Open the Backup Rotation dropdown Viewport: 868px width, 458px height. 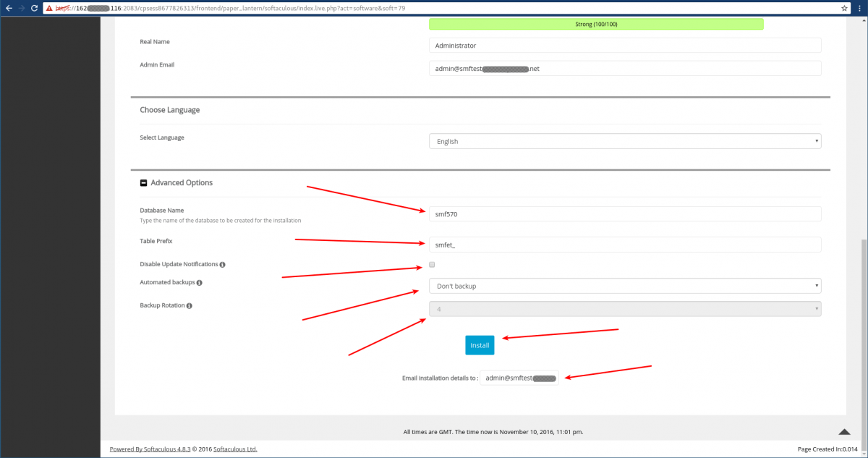tap(625, 308)
